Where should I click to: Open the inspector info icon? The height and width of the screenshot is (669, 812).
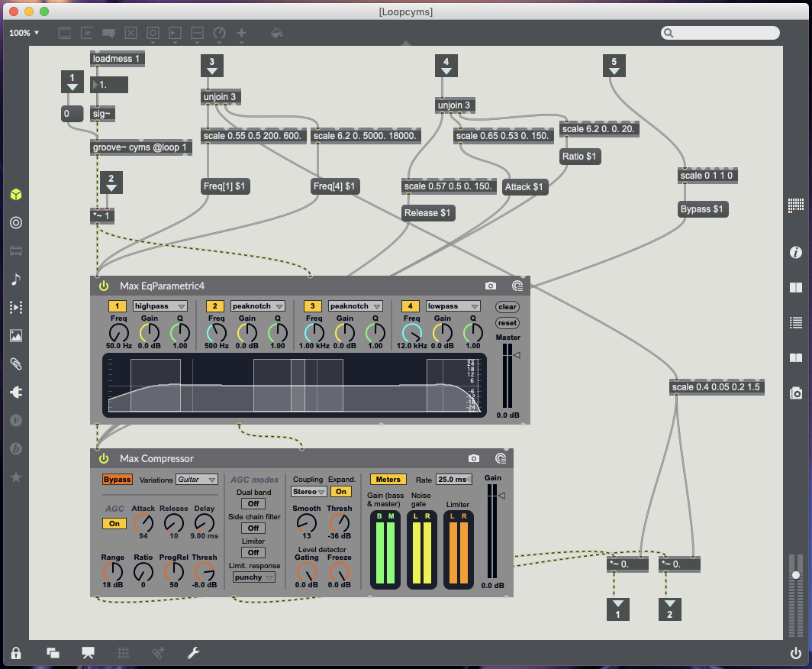point(796,252)
